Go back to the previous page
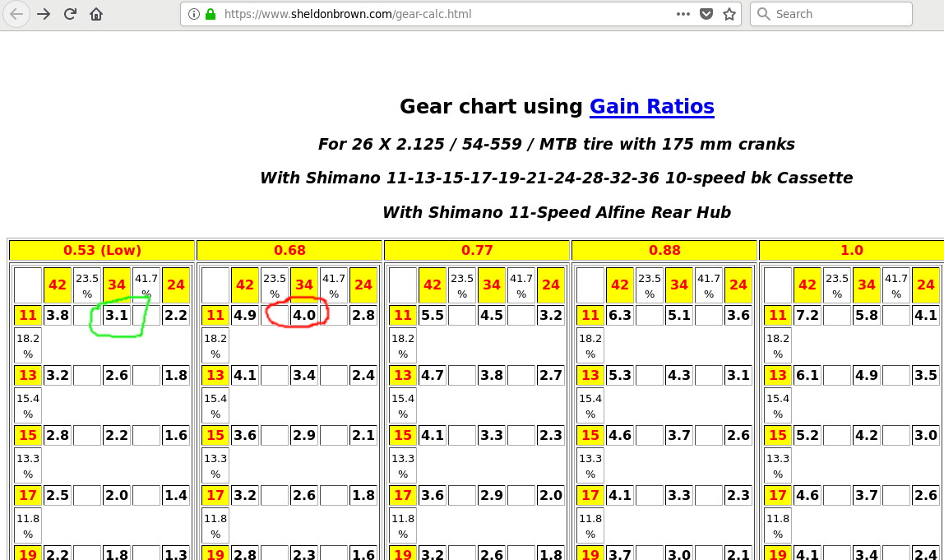 point(16,14)
